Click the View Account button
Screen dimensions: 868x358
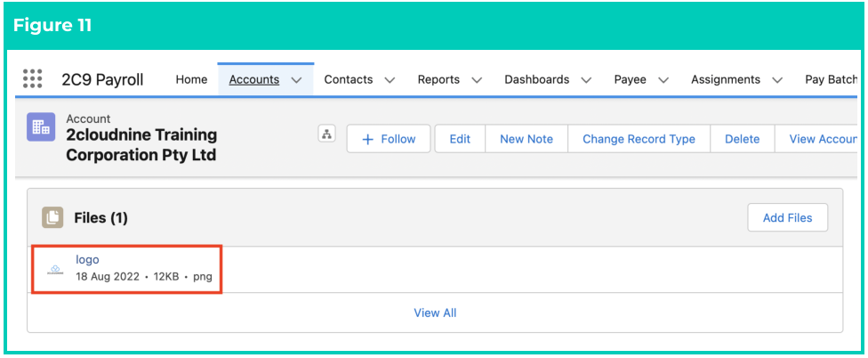816,139
